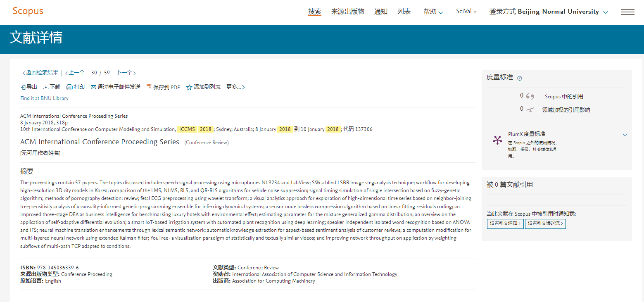644x302 pixels.
Task: Click the 度量标准 help question icon
Action: (x=520, y=78)
